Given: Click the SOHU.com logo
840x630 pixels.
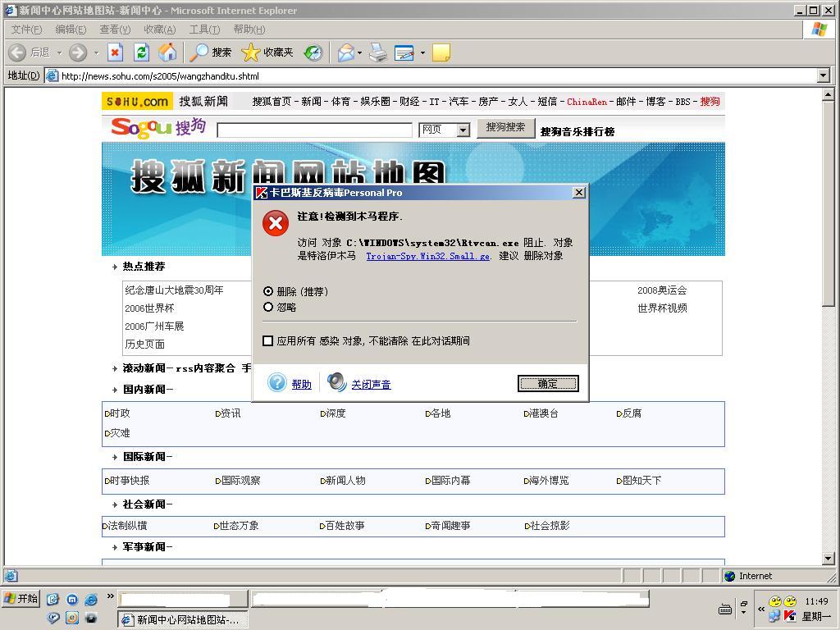Looking at the screenshot, I should 138,101.
